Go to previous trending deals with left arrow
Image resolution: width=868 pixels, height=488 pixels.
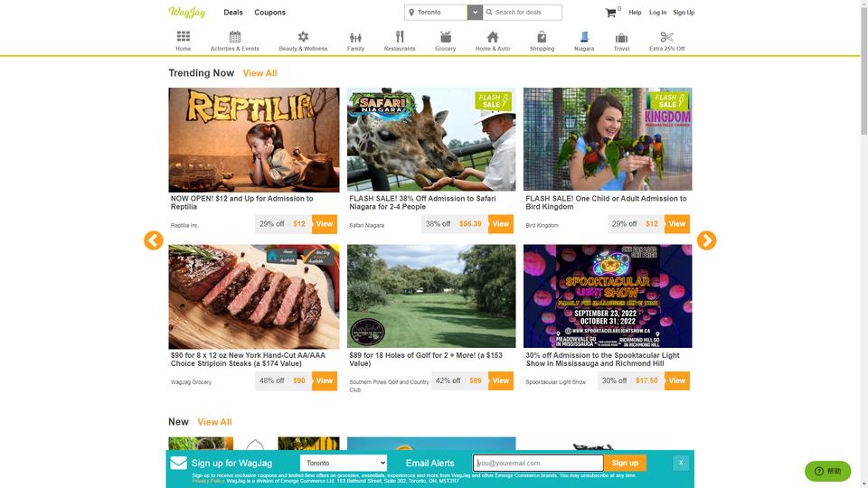click(154, 240)
